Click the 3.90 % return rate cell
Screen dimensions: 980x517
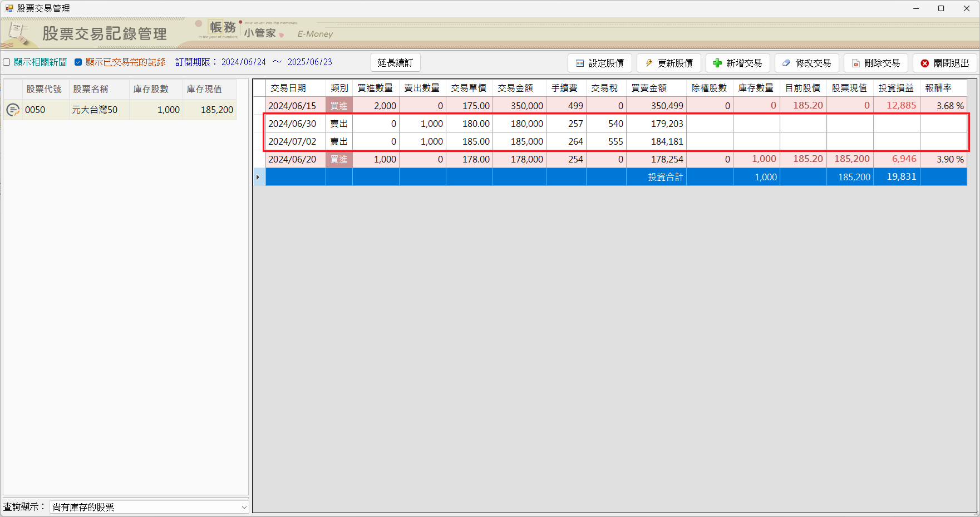[x=943, y=159]
